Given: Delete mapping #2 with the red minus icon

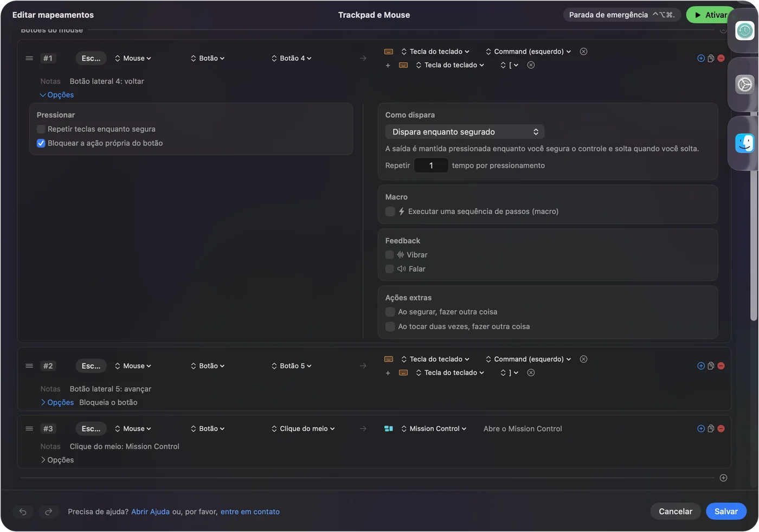Looking at the screenshot, I should pos(721,366).
